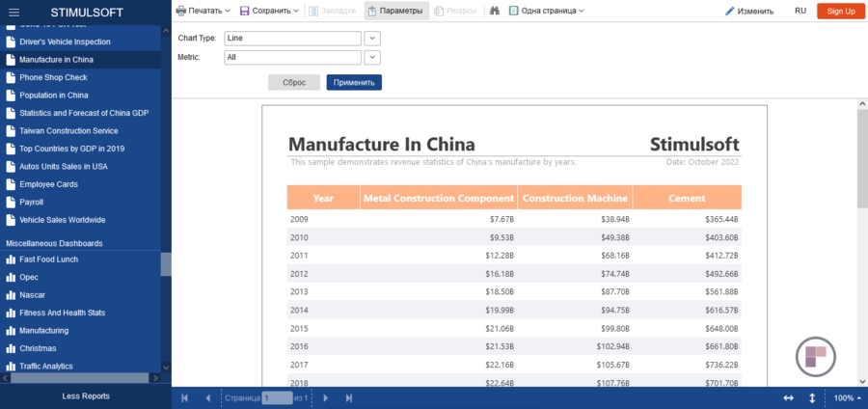Image resolution: width=868 pixels, height=409 pixels.
Task: Click the page number input field
Action: tap(277, 397)
